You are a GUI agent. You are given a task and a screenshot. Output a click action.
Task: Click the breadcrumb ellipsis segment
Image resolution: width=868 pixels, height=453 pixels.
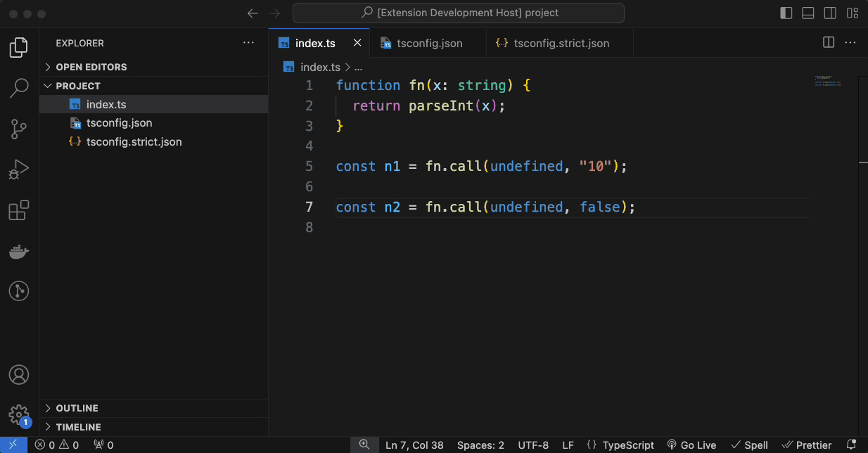[358, 67]
